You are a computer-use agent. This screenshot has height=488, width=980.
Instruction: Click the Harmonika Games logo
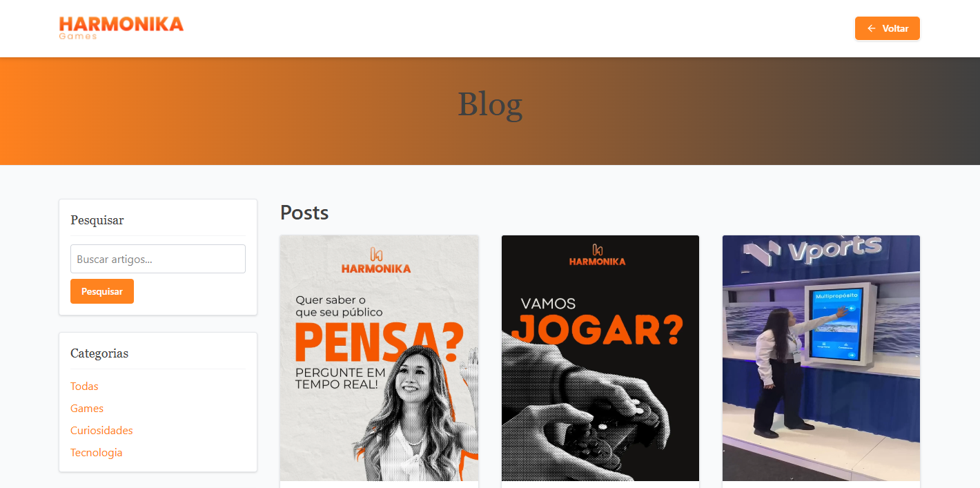coord(121,28)
